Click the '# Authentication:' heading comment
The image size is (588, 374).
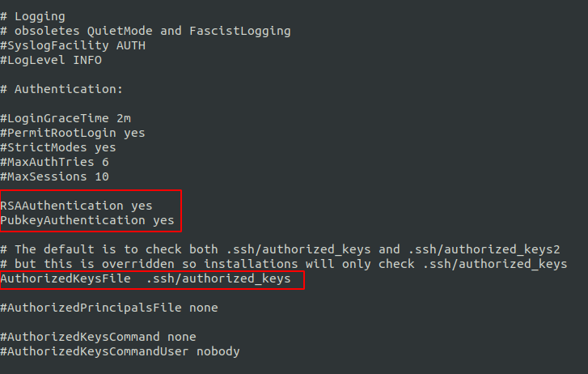click(62, 89)
